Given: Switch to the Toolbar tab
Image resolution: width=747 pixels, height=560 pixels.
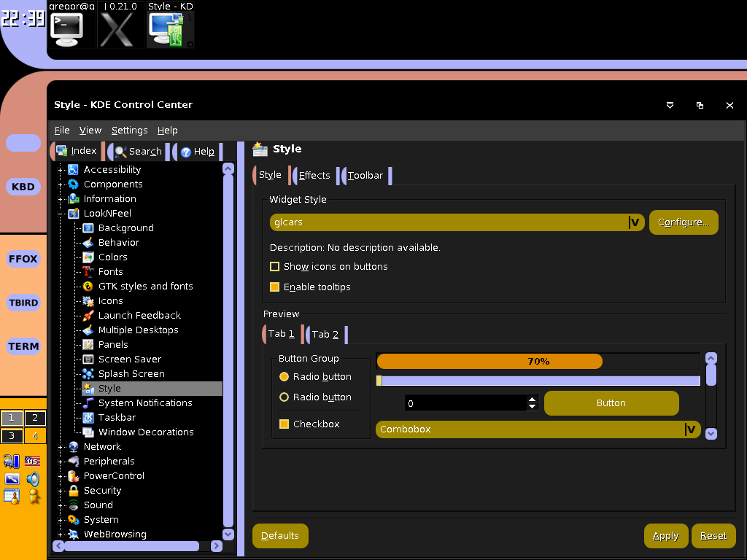Looking at the screenshot, I should click(365, 176).
